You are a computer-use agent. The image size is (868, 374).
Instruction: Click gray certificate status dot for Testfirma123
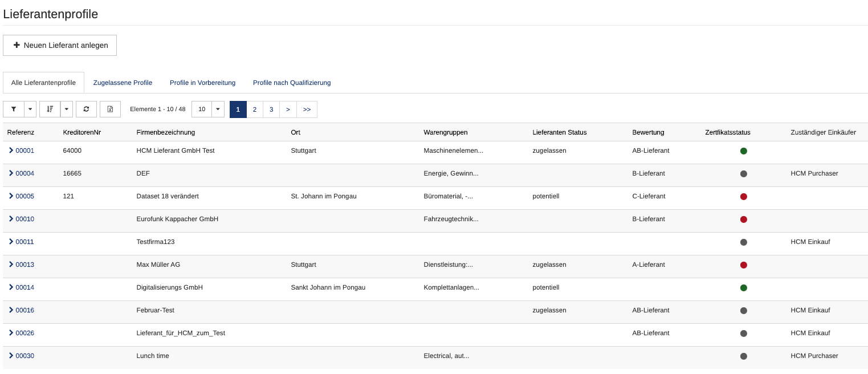743,242
